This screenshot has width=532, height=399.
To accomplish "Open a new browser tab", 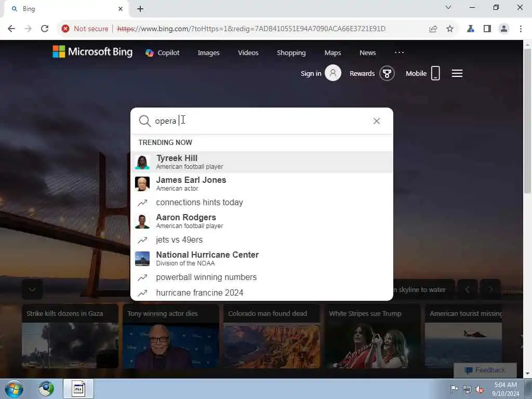I will click(140, 9).
